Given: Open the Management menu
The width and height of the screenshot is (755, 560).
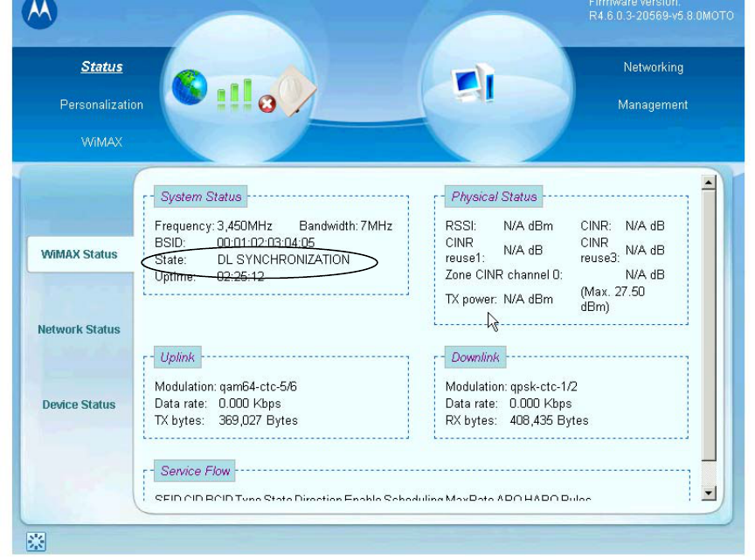Looking at the screenshot, I should tap(653, 105).
